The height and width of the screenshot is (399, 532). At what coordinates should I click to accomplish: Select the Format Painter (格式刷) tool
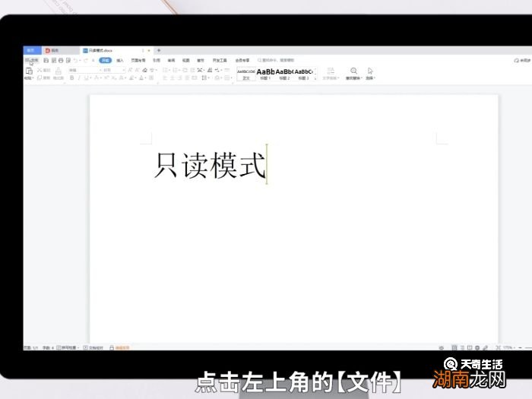click(x=59, y=73)
